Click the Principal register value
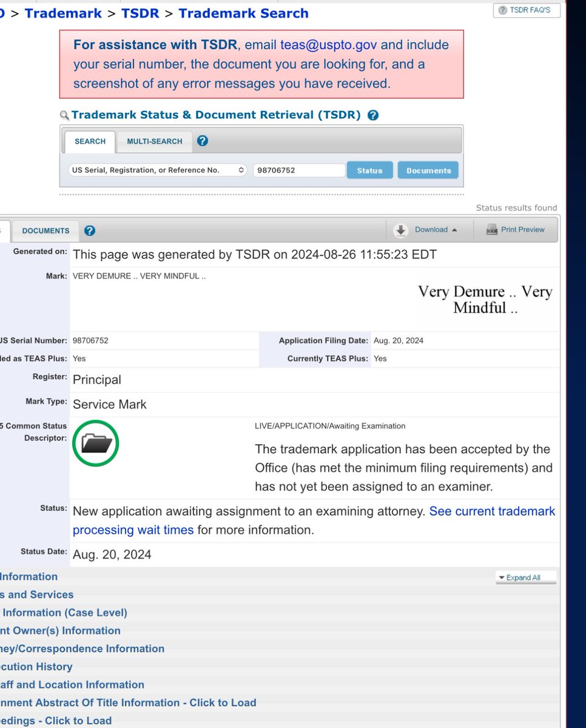The width and height of the screenshot is (586, 728). click(97, 380)
